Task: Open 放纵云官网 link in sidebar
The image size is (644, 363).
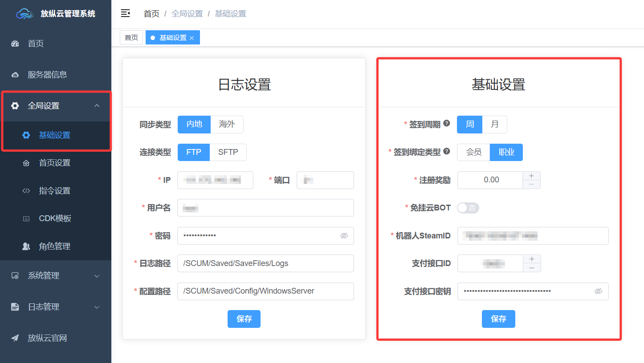Action: (x=56, y=338)
